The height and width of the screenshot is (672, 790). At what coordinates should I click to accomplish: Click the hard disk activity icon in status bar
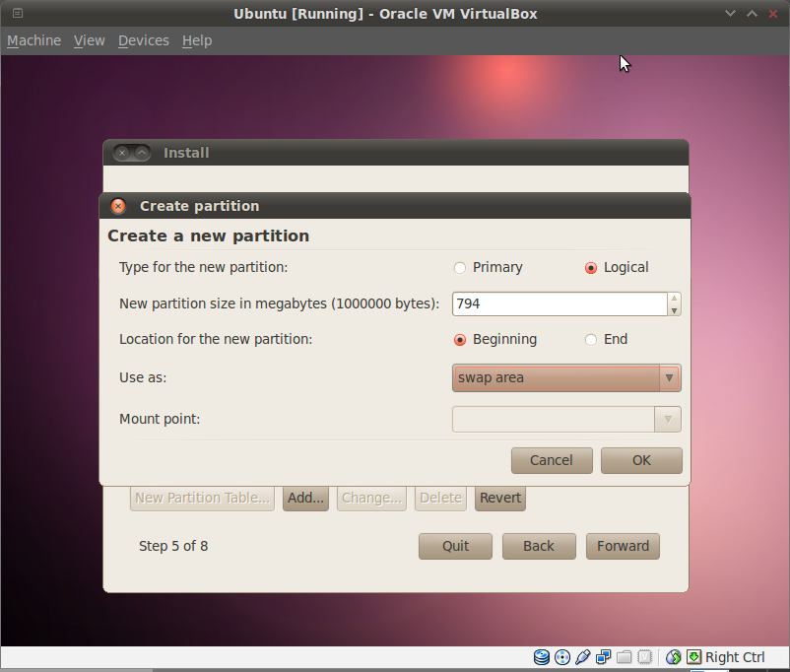tap(542, 657)
